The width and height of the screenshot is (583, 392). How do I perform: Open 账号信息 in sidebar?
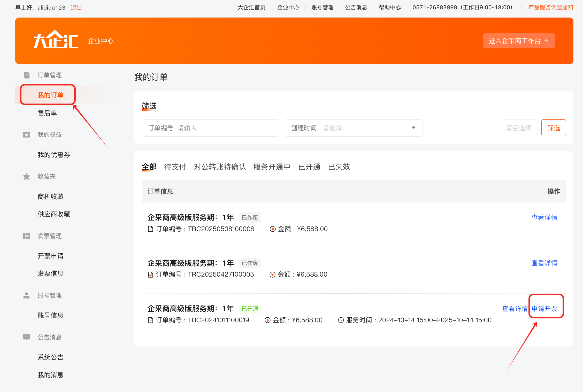tap(51, 315)
